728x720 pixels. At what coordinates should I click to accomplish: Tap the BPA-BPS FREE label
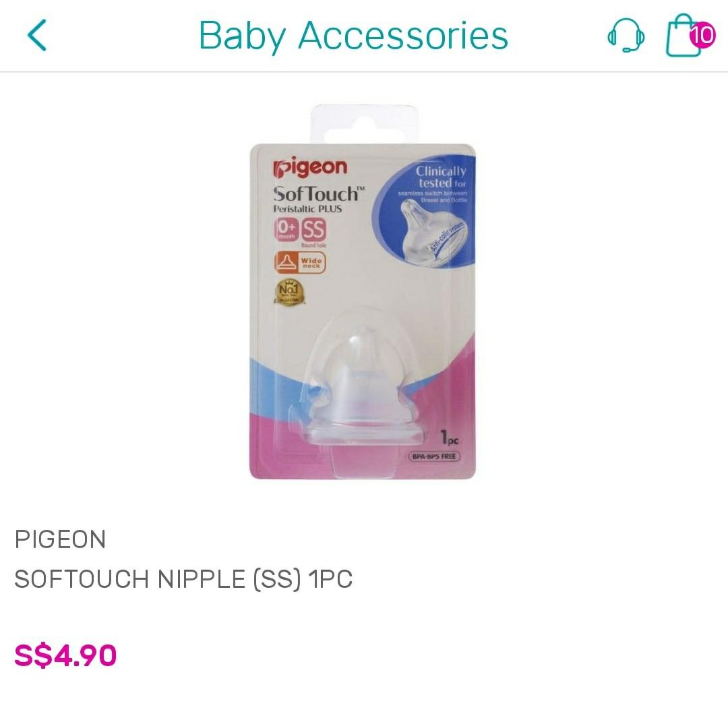click(434, 456)
